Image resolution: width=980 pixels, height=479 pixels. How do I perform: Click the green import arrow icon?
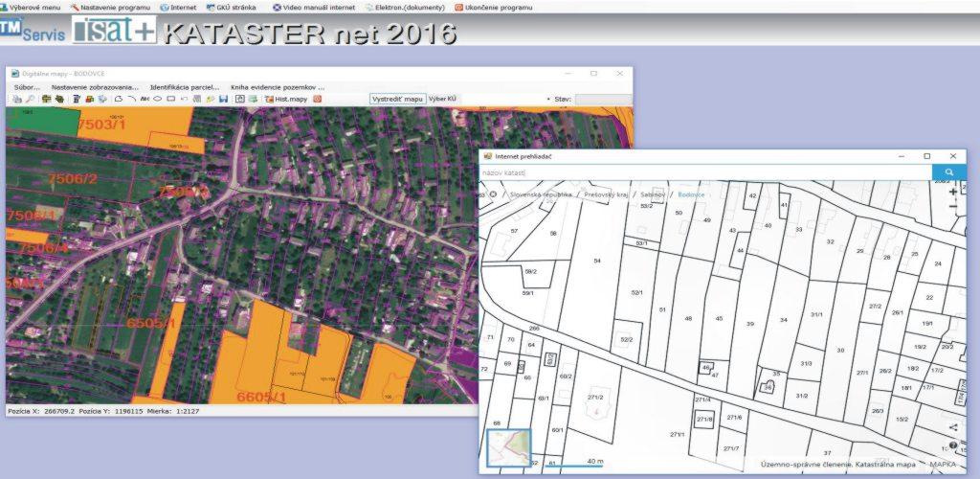[253, 99]
